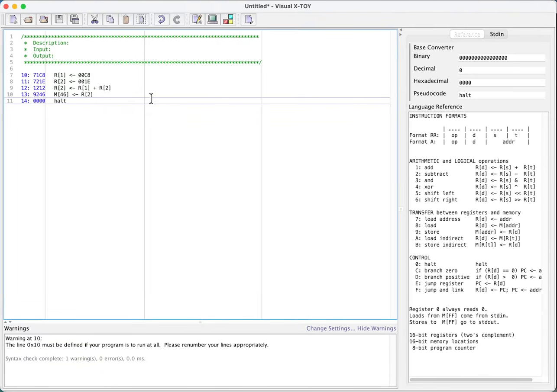Image resolution: width=557 pixels, height=392 pixels.
Task: Click the Paste clipboard icon
Action: click(x=126, y=19)
